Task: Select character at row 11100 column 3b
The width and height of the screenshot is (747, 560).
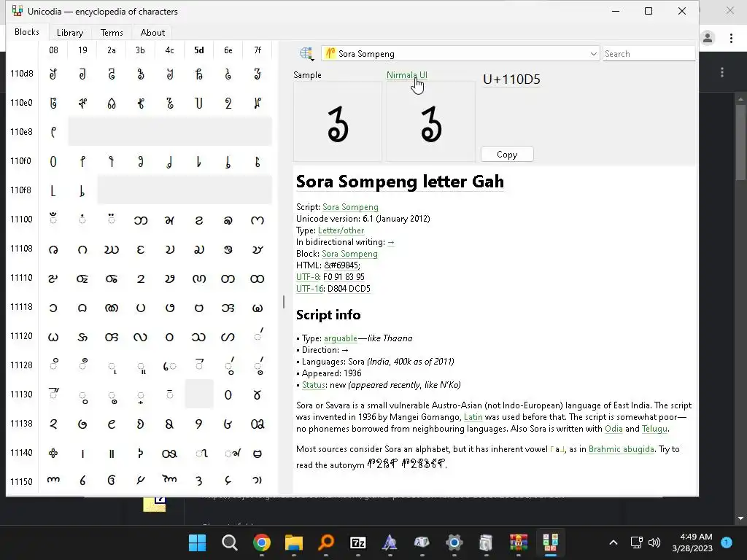Action: pyautogui.click(x=141, y=219)
